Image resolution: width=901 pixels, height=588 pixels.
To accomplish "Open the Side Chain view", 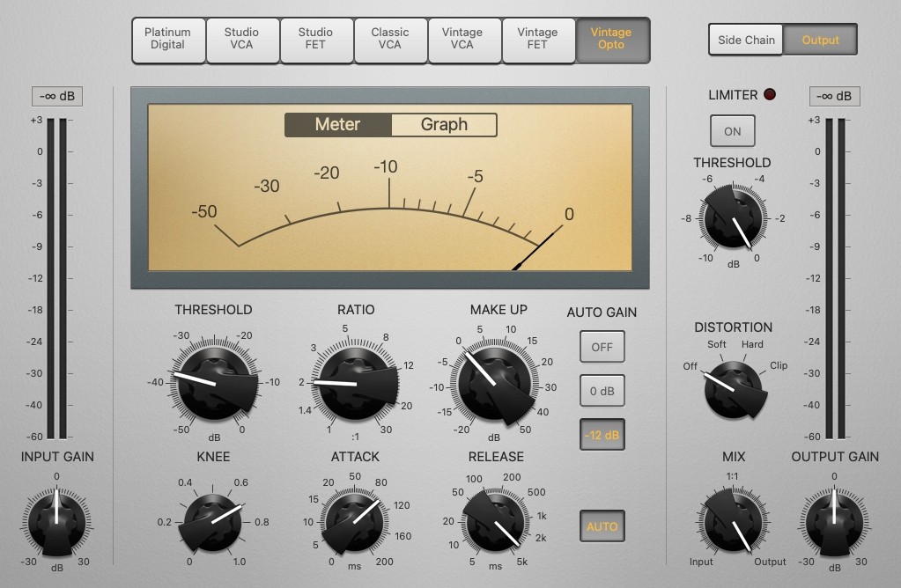I will point(745,40).
